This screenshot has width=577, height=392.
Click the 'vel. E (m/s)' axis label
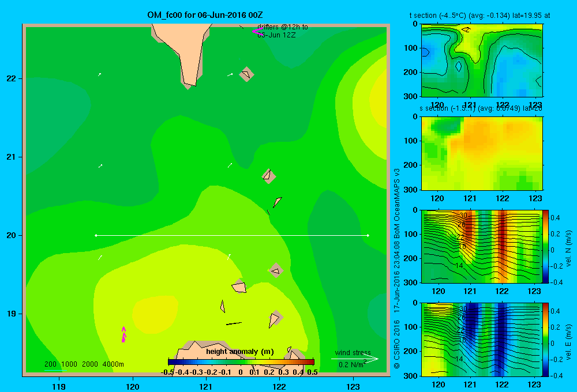click(x=568, y=342)
